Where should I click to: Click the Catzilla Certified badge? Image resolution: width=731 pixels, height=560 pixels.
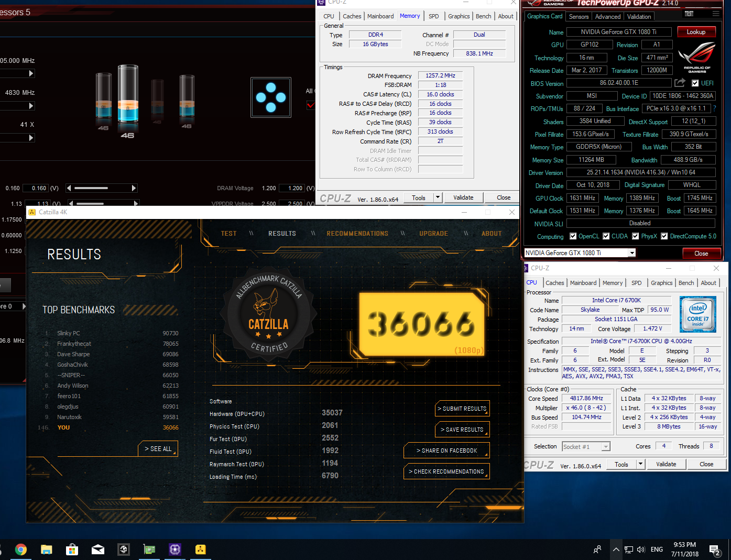coord(268,314)
